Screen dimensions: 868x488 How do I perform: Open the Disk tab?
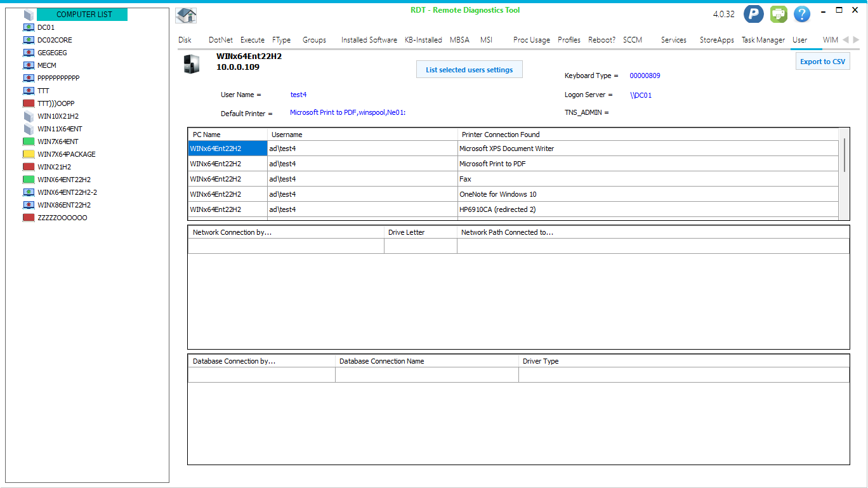point(185,40)
